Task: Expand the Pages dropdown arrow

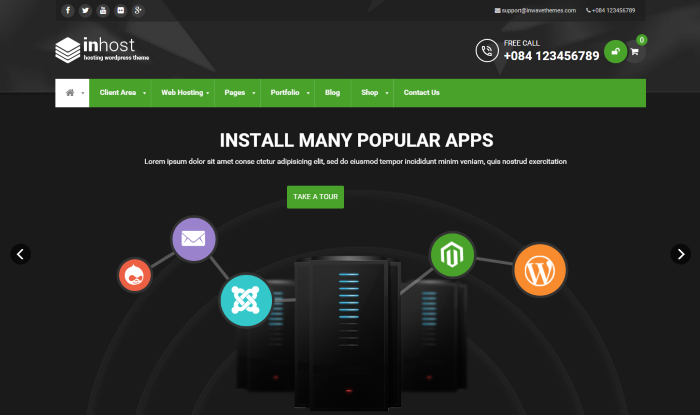Action: 254,93
